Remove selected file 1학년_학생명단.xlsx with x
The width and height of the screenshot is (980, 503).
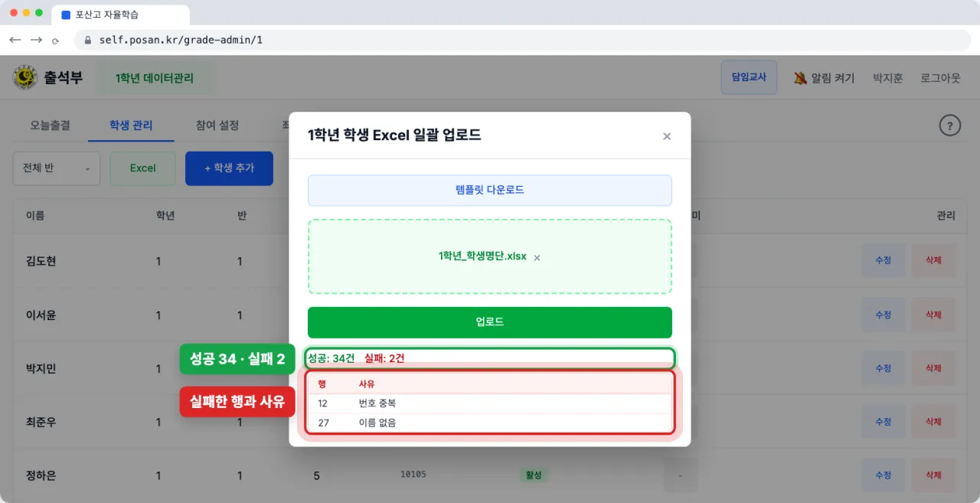coord(537,258)
